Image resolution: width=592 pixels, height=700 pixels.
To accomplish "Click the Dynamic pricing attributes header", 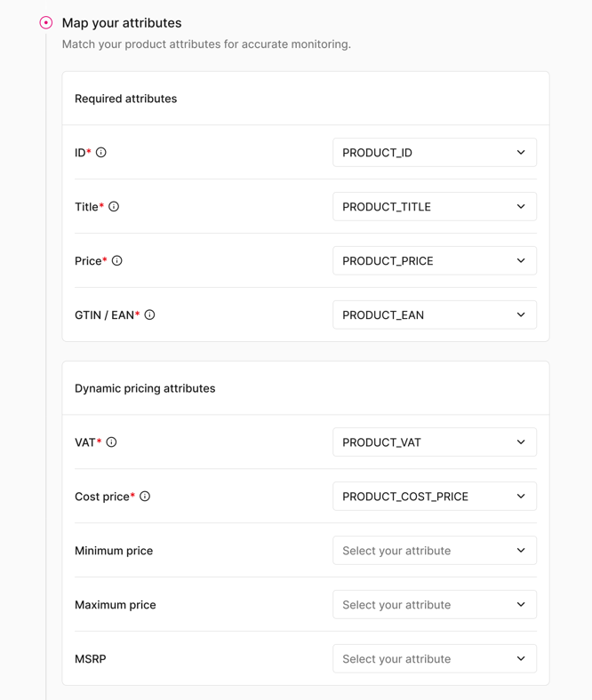I will tap(145, 388).
